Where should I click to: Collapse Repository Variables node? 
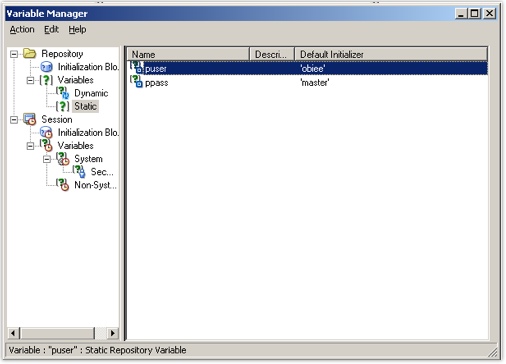(30, 80)
